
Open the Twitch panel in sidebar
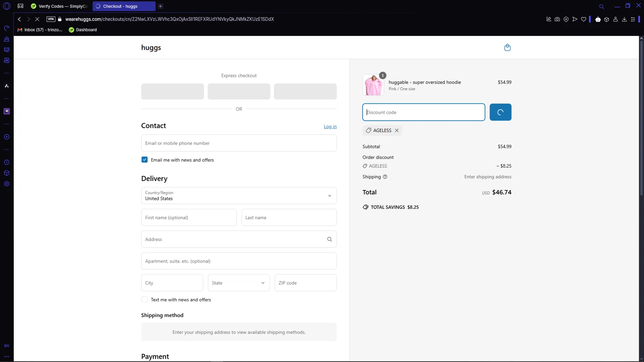pos(6,111)
